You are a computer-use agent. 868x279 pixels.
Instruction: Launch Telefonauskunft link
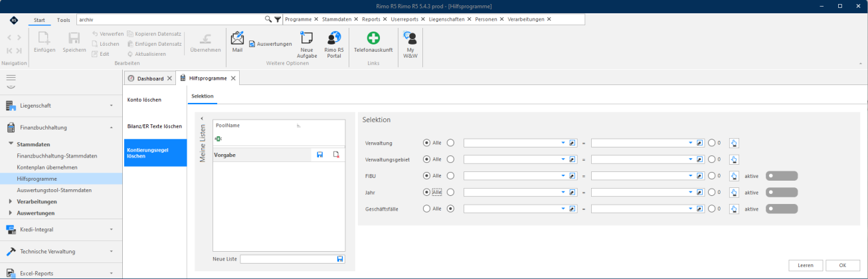[373, 41]
